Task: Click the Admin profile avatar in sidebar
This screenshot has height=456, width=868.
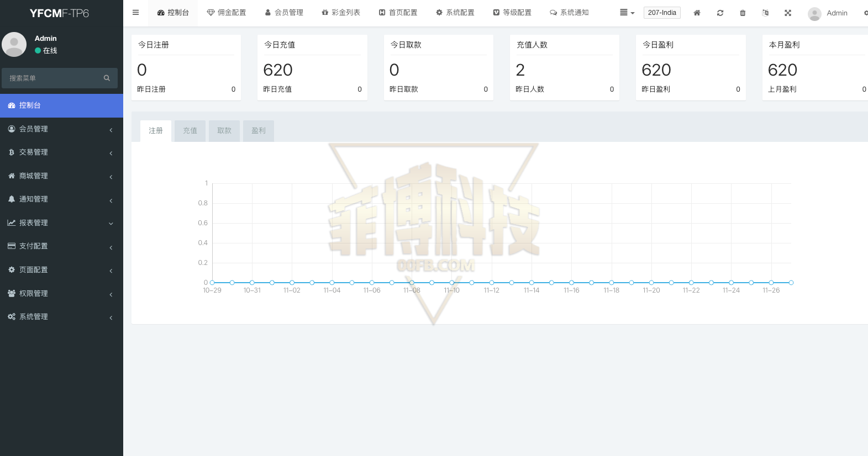Action: pos(14,44)
